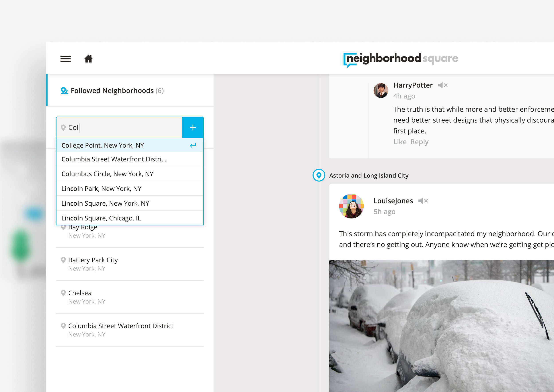Viewport: 554px width, 392px height.
Task: Mute HarryPotter using speaker icon
Action: pyautogui.click(x=443, y=85)
